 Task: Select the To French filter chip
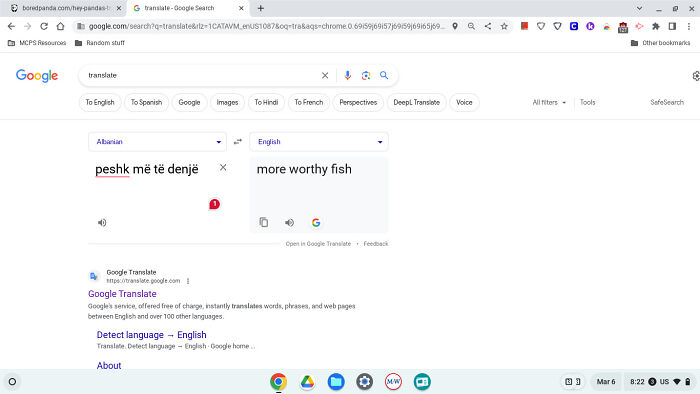click(308, 102)
